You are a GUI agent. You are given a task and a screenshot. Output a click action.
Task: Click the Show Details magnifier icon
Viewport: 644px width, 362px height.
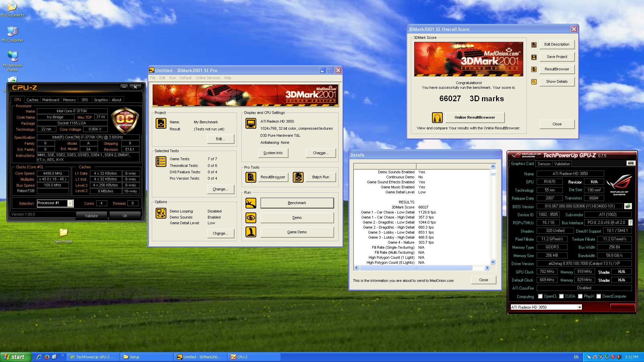tap(534, 82)
